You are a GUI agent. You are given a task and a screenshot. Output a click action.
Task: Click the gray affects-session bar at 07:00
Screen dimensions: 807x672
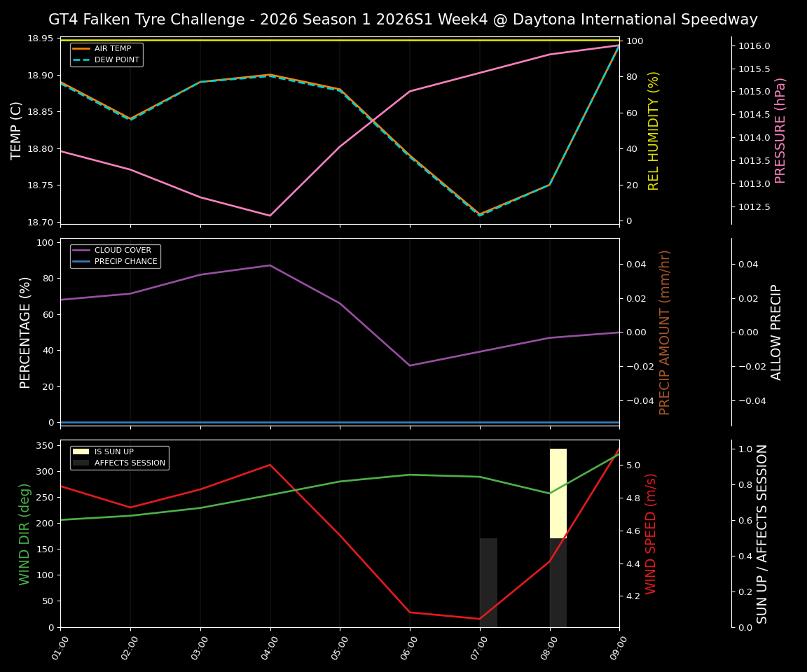pos(488,582)
